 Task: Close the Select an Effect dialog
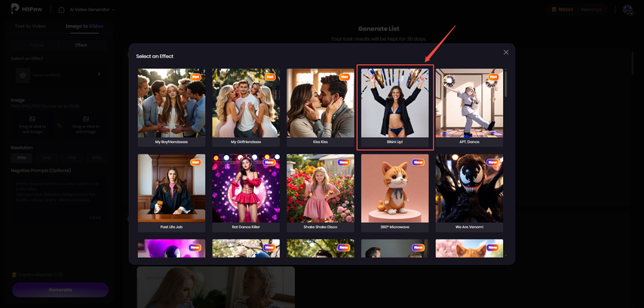(506, 53)
